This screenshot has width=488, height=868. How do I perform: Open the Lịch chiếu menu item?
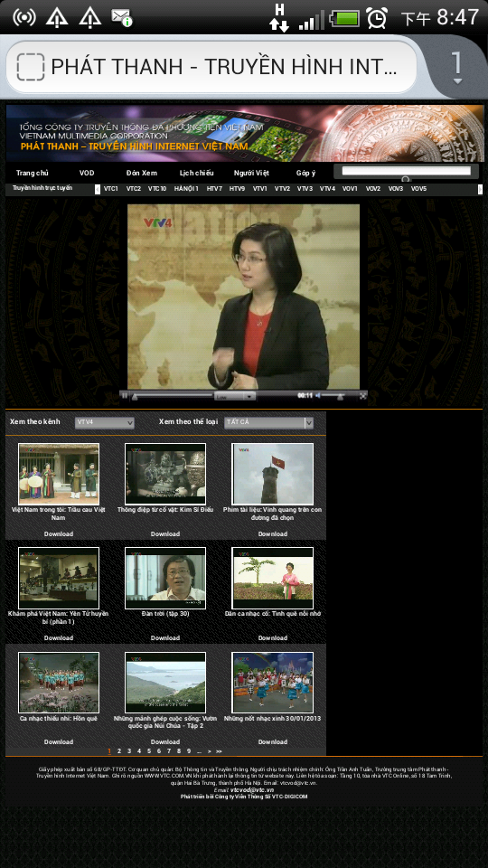(x=196, y=173)
